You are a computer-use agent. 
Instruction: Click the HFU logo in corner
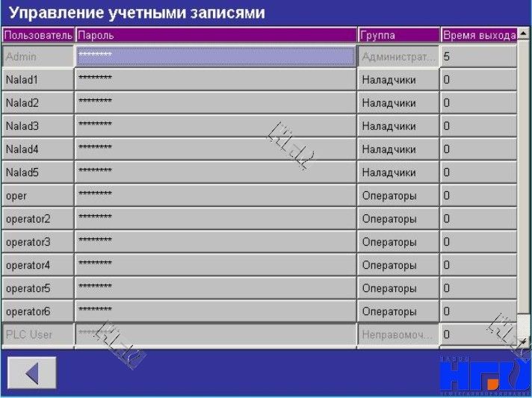[x=484, y=371]
